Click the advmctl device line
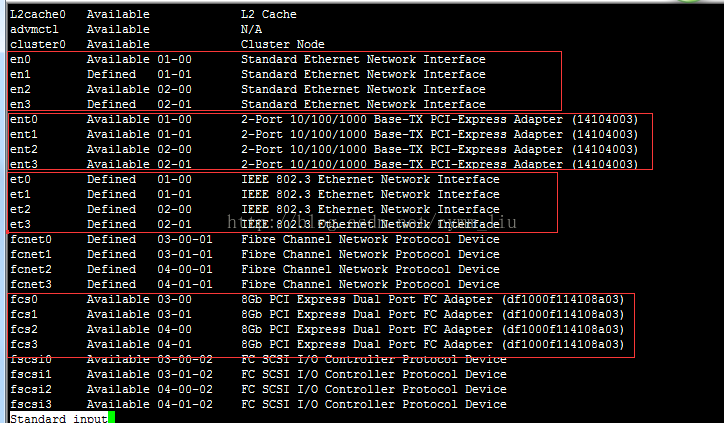Viewport: 724px width, 423px height. tap(136, 30)
